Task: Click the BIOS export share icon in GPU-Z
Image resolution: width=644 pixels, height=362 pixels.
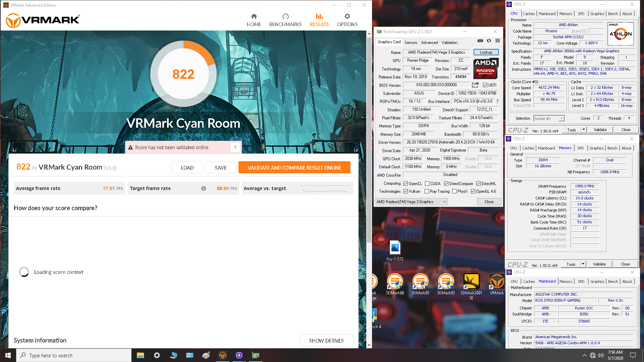Action: coord(475,85)
